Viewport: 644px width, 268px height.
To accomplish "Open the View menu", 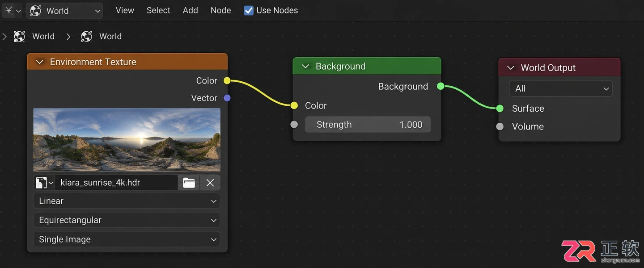I will [x=125, y=10].
